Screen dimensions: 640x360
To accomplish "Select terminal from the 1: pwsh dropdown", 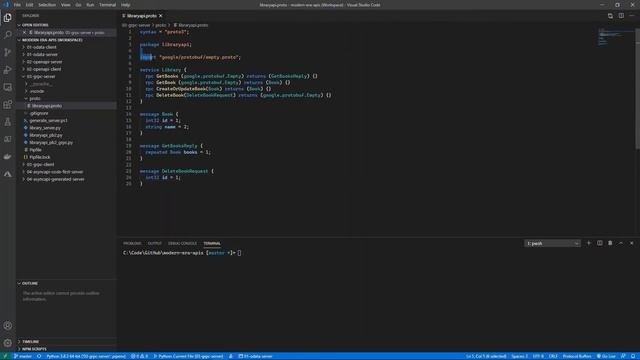I will coord(552,243).
